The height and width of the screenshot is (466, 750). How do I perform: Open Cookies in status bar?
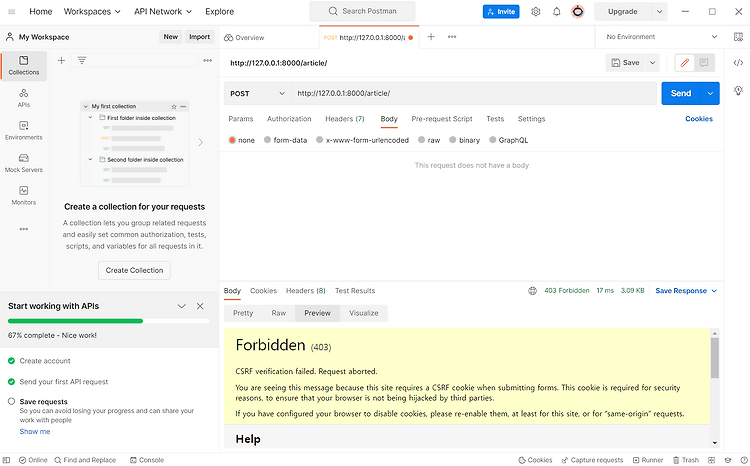click(x=535, y=460)
